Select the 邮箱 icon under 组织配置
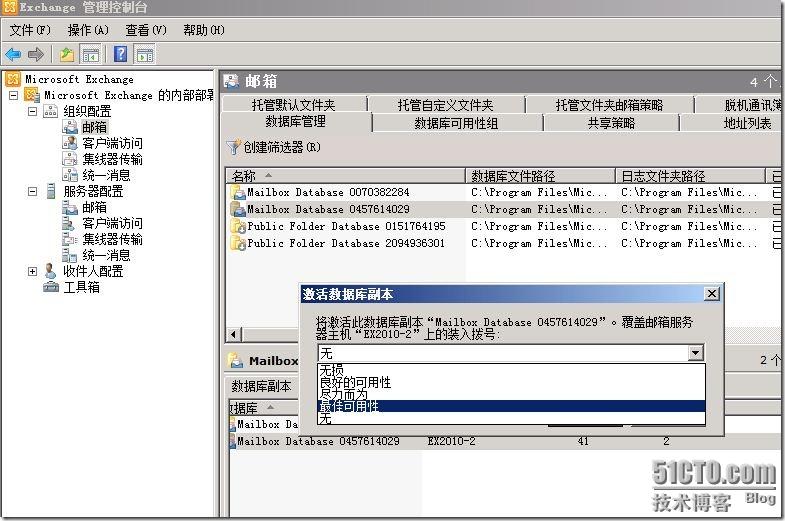 (70, 127)
